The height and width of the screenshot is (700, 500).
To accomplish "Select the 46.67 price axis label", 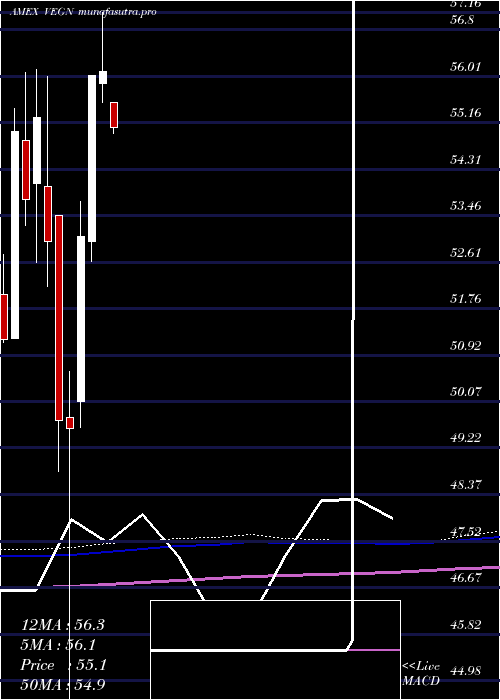I will [x=466, y=578].
